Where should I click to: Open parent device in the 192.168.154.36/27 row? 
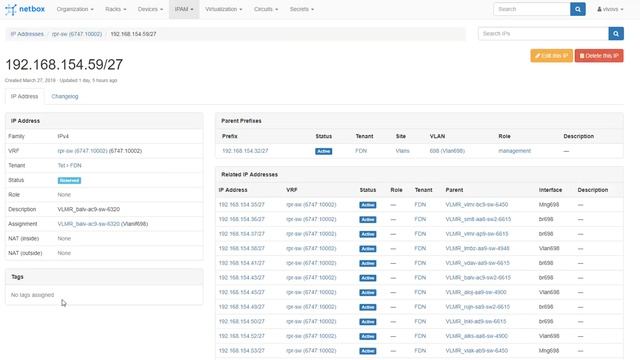click(478, 219)
